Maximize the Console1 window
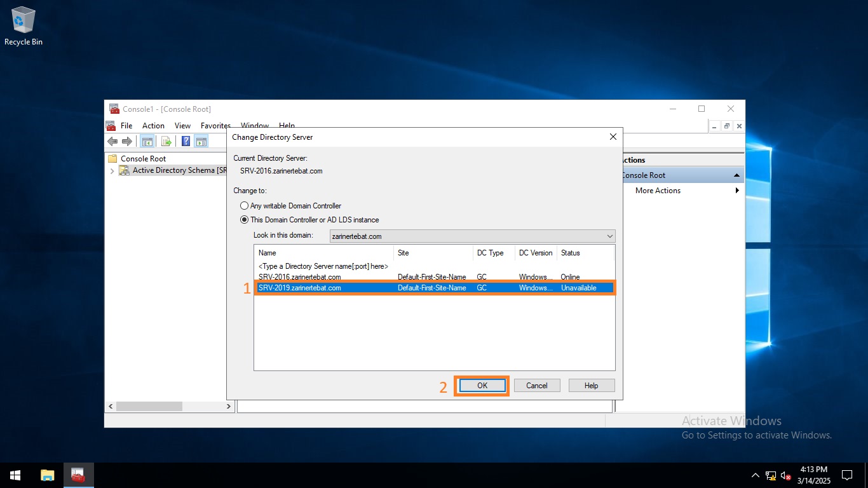 click(x=702, y=109)
